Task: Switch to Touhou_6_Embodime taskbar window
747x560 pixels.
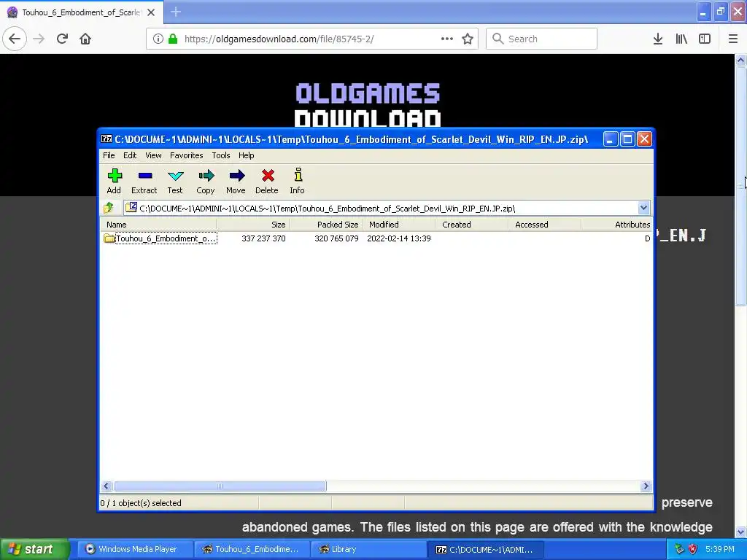Action: coord(252,549)
